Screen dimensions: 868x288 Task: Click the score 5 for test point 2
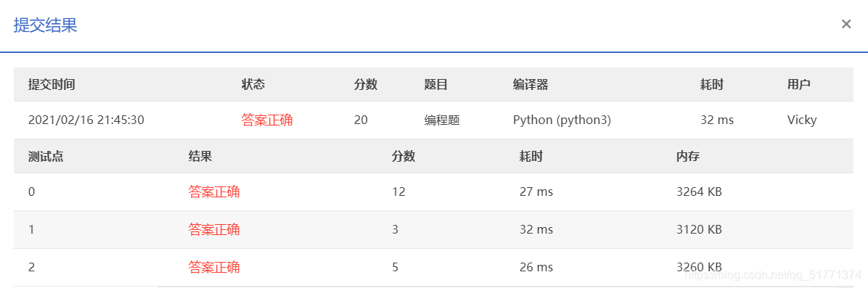(395, 268)
